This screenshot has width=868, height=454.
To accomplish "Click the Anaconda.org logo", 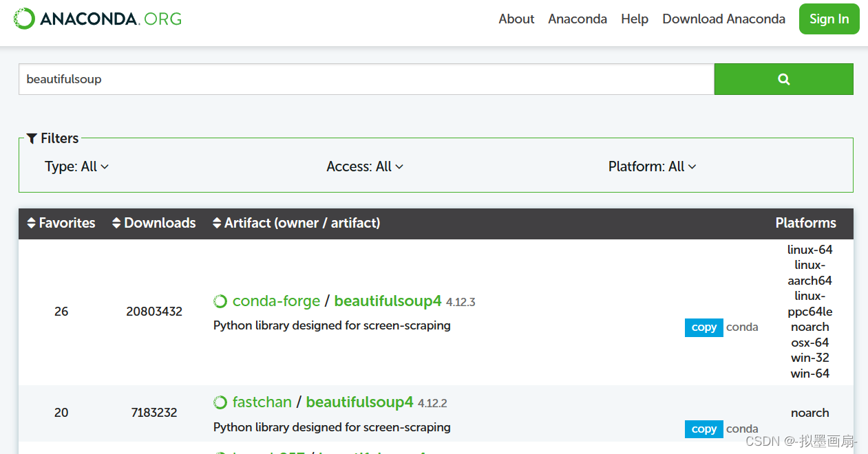I will (x=98, y=19).
